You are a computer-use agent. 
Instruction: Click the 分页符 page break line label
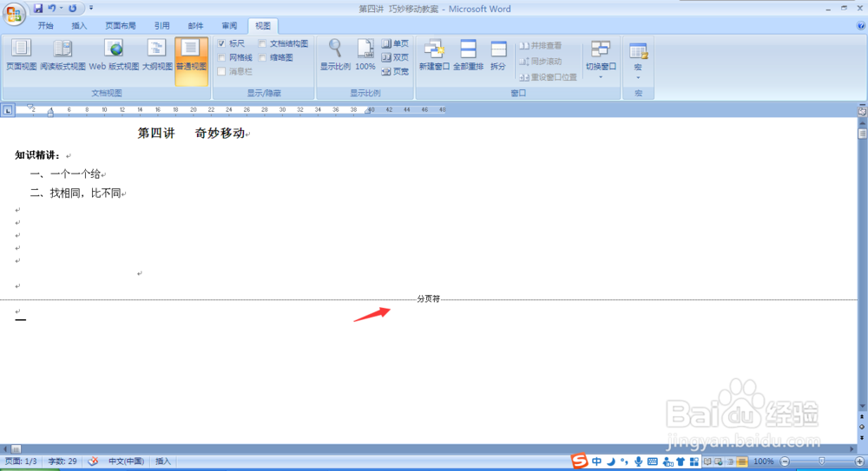point(429,299)
